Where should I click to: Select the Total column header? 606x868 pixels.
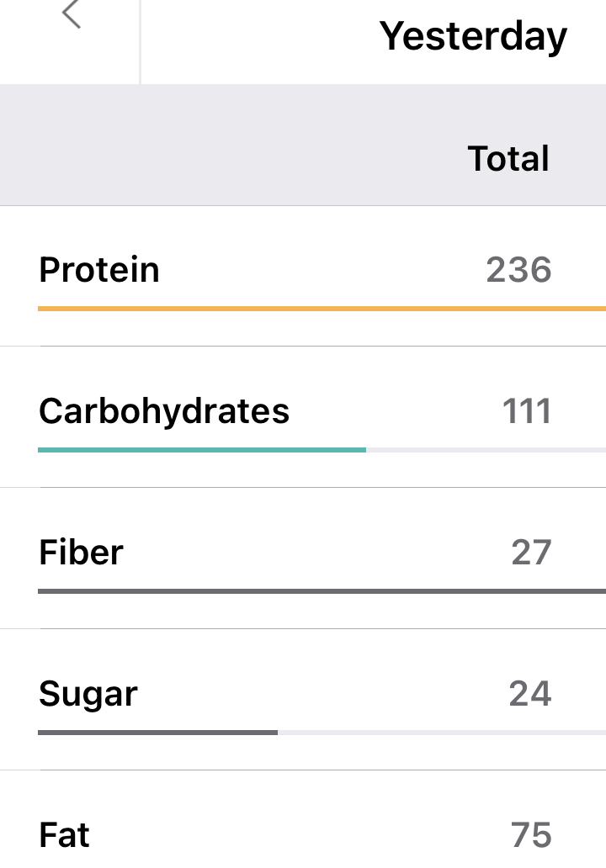click(x=508, y=158)
